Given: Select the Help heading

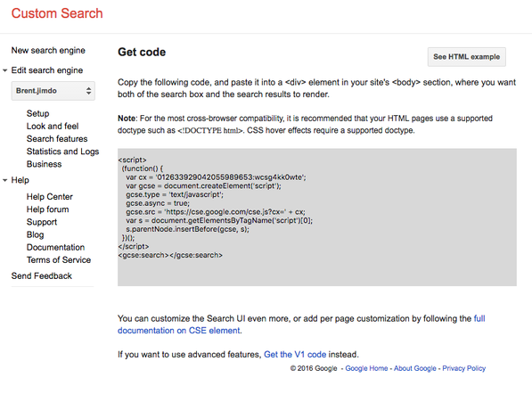Looking at the screenshot, I should [20, 180].
